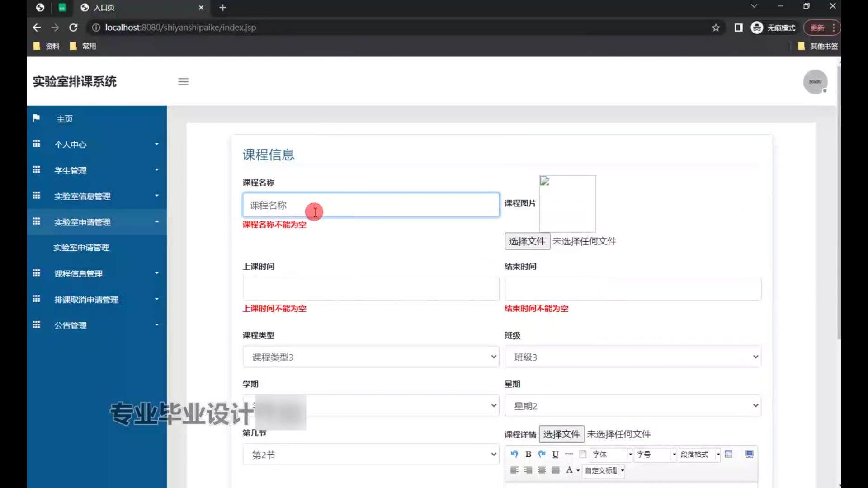Click 选择文件 button next to 课程详情
This screenshot has height=488, width=868.
tap(561, 434)
